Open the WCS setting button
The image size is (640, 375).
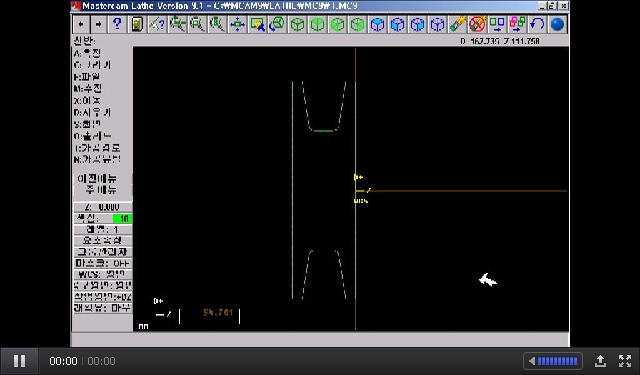click(102, 274)
